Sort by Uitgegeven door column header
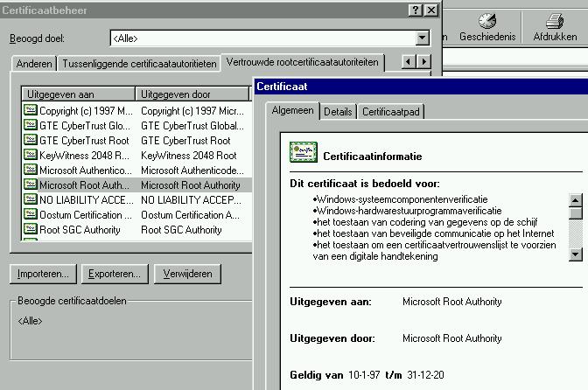Screen dimensions: 588x390 (192, 94)
